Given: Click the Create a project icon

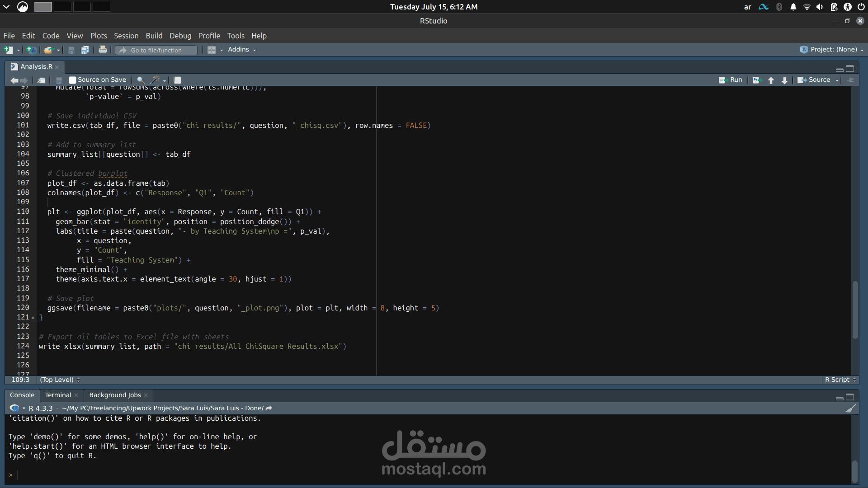Looking at the screenshot, I should coord(31,50).
